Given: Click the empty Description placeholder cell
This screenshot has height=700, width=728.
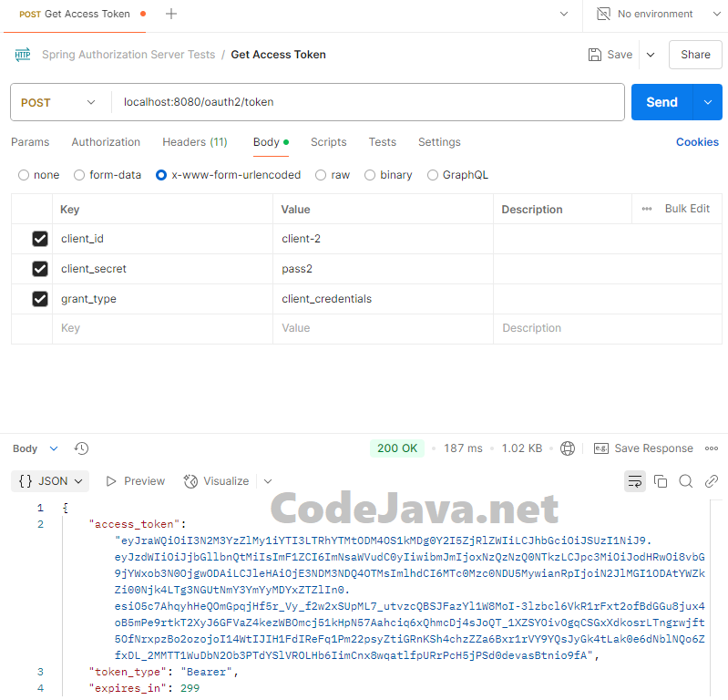Looking at the screenshot, I should [x=608, y=328].
